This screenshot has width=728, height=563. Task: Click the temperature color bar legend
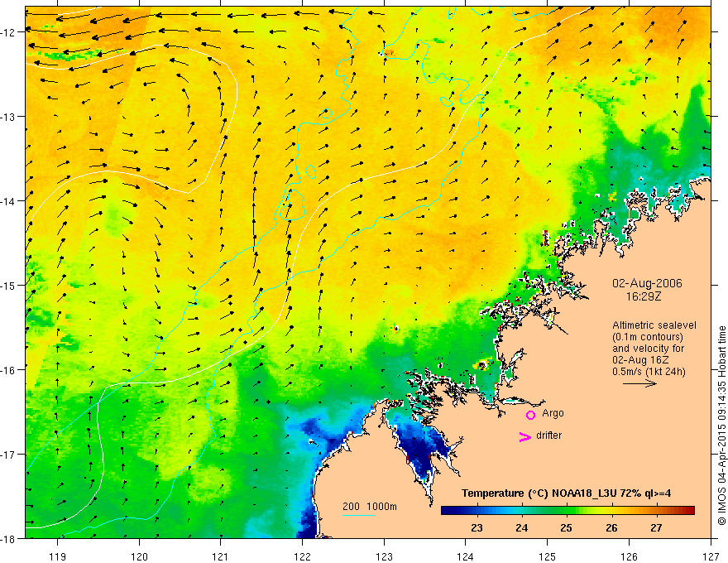point(568,511)
